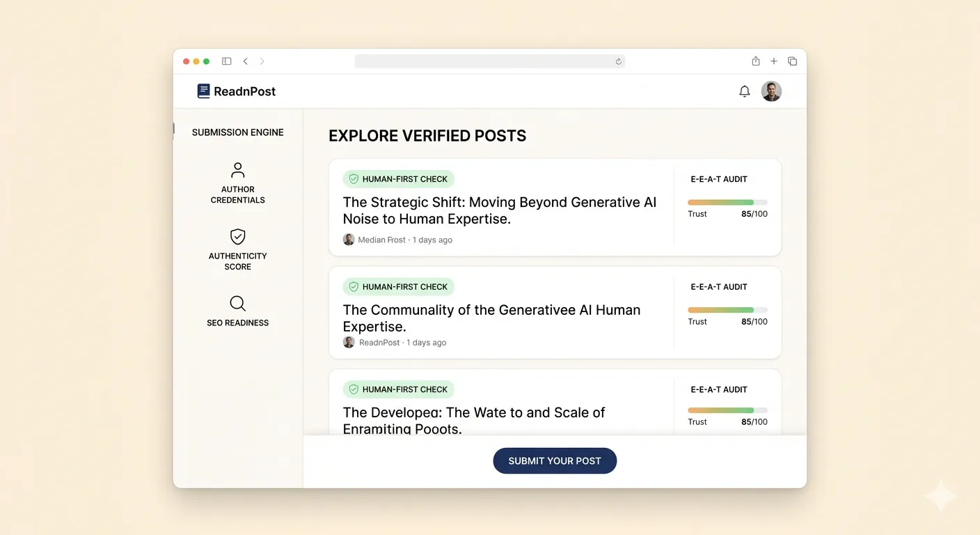The width and height of the screenshot is (980, 535).
Task: Click the browser address bar
Action: tap(490, 61)
